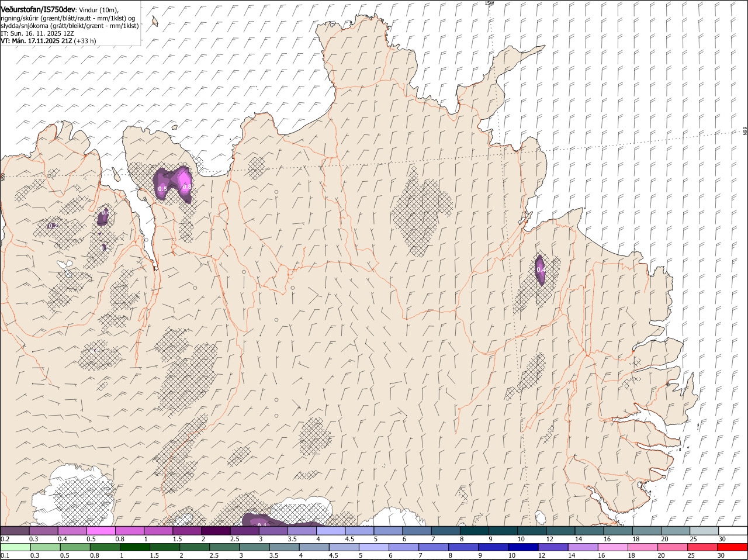Pick lower legend swatch between 25 and 30
This screenshot has width=748, height=560.
pyautogui.click(x=702, y=547)
